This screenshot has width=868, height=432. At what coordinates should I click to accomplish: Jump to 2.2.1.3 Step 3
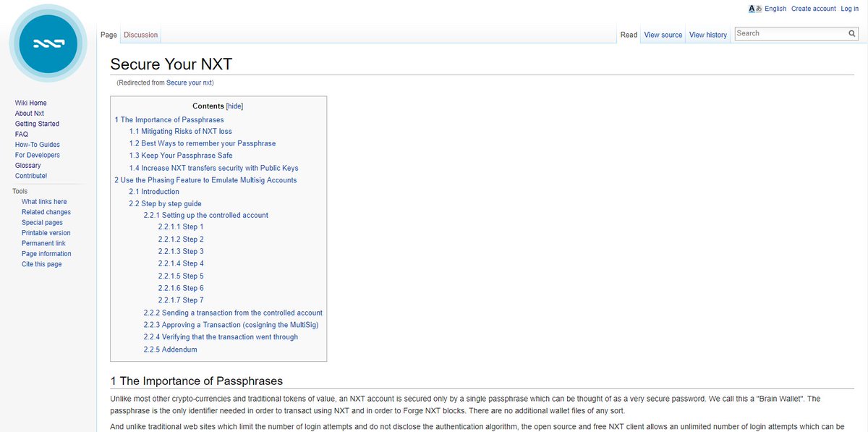tap(181, 252)
